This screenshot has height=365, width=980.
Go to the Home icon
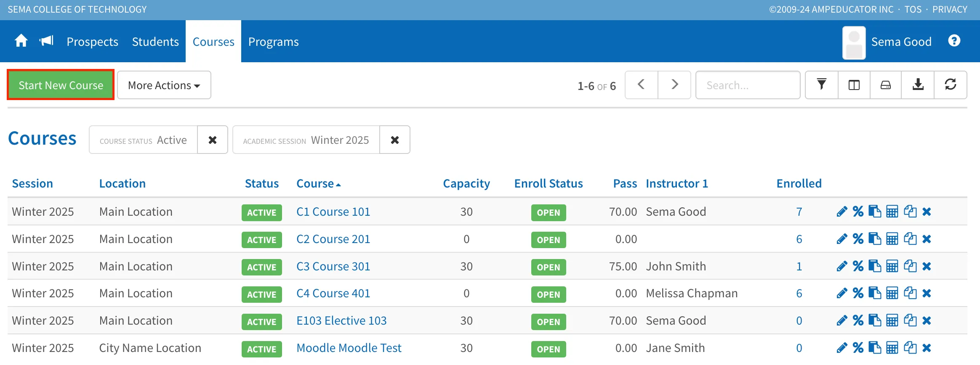21,41
